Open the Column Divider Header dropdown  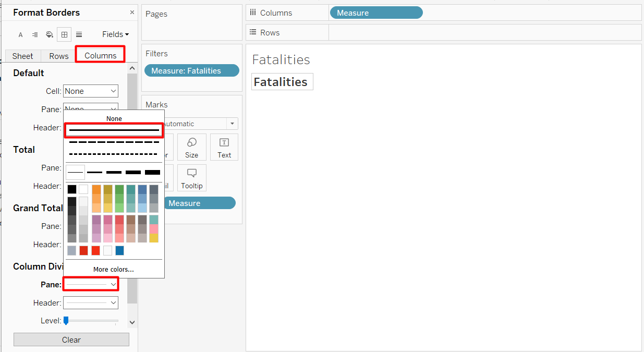(91, 302)
